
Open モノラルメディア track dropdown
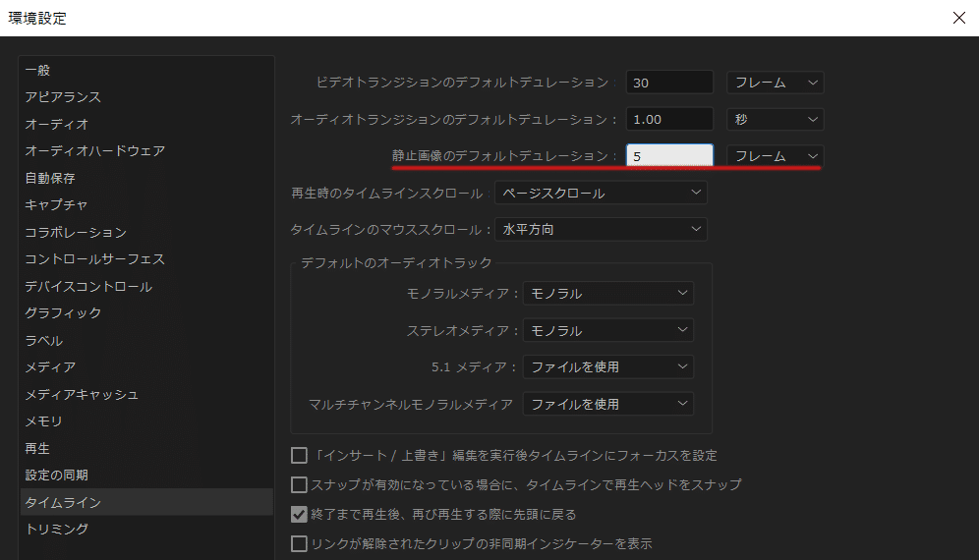(608, 294)
